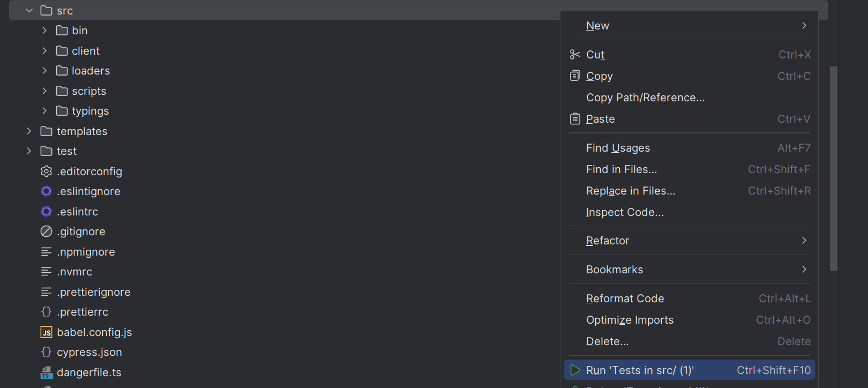868x388 pixels.
Task: Expand the templates folder
Action: pos(29,131)
